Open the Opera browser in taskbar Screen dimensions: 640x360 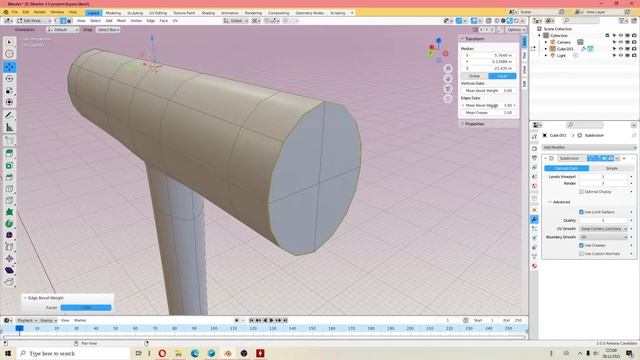click(162, 353)
